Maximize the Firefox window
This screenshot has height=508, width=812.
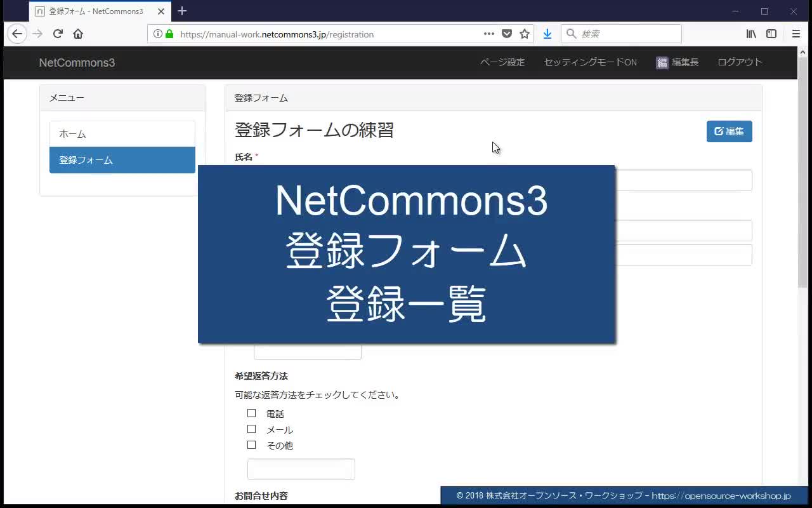click(x=764, y=11)
